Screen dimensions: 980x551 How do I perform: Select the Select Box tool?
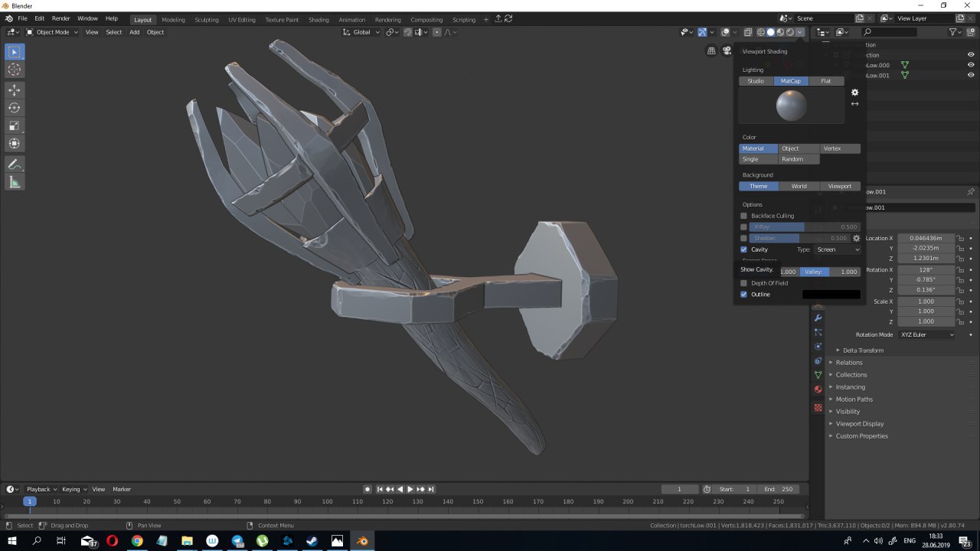click(x=15, y=52)
